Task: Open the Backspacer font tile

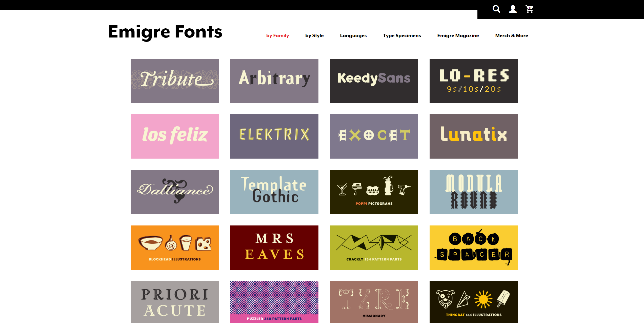Action: (474, 248)
